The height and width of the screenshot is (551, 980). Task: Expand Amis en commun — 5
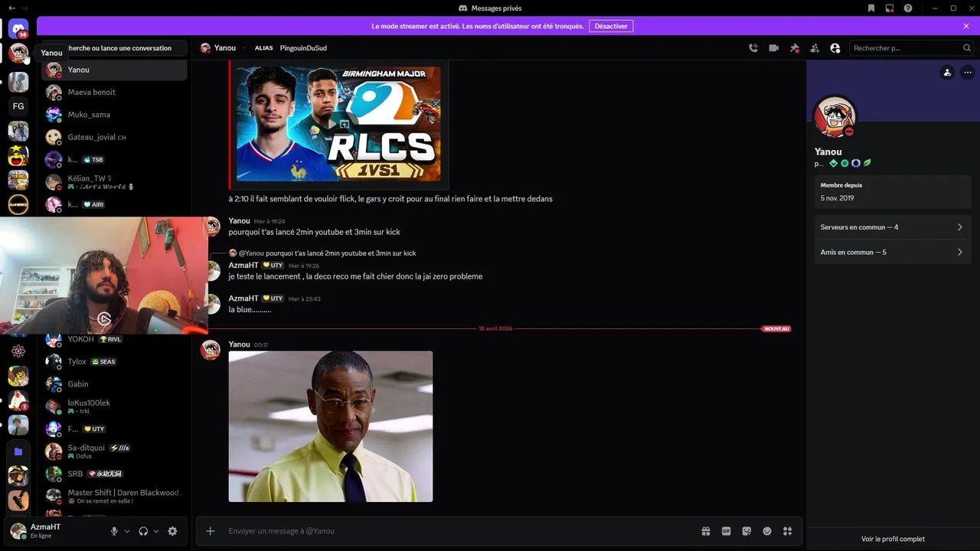[893, 252]
